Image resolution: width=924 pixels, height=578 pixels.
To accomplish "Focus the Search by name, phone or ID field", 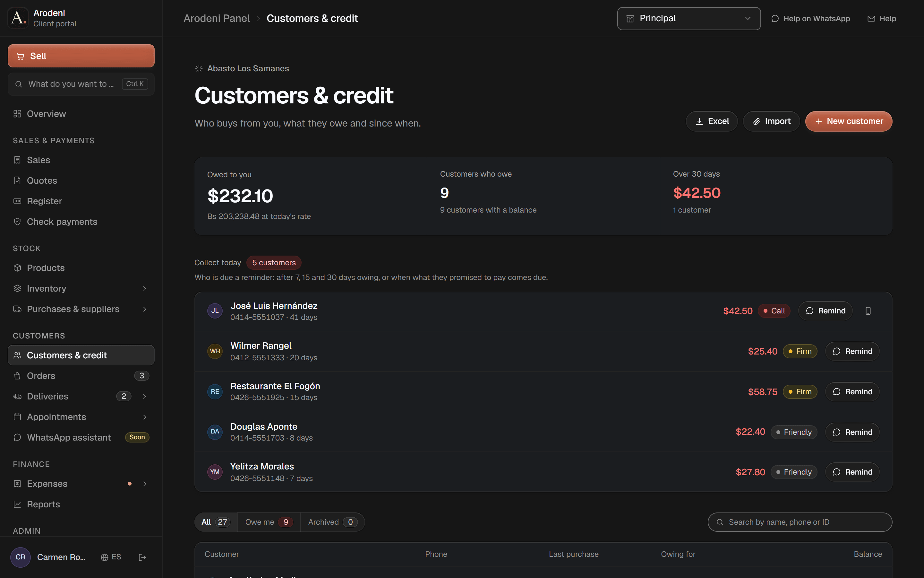I will coord(800,522).
